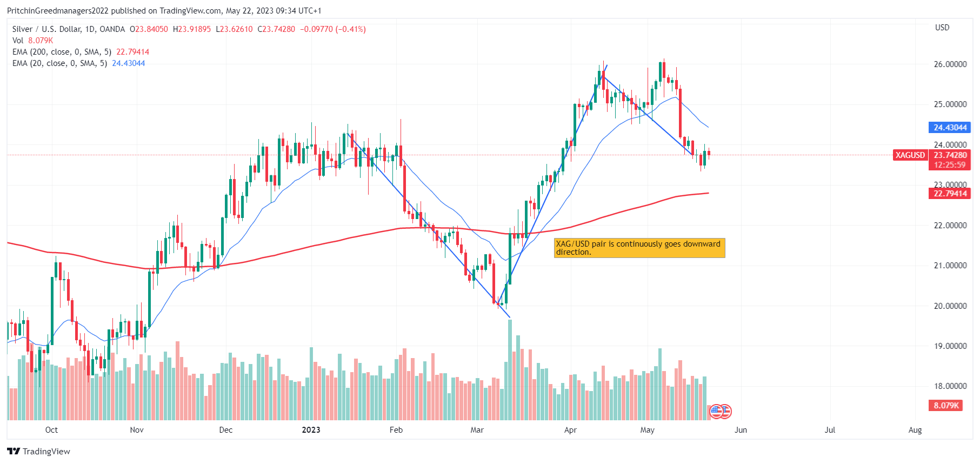
Task: Select the yellow XAG/USD annotation text box
Action: (639, 248)
